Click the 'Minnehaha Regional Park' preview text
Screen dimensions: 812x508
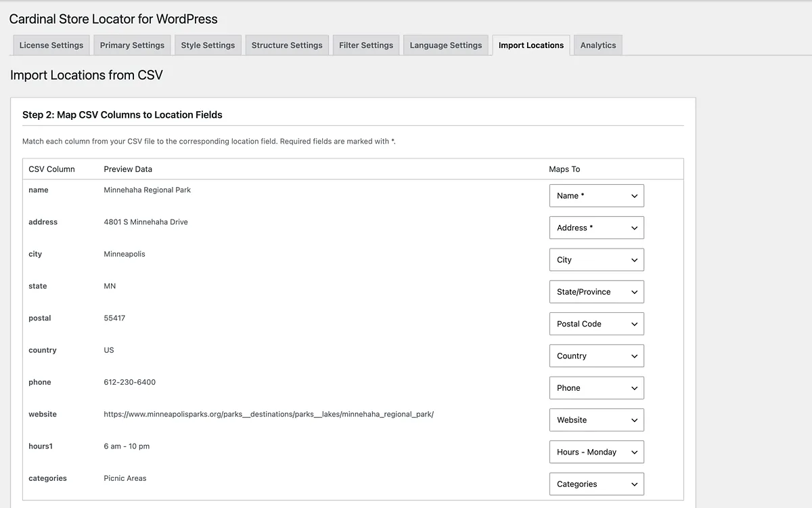click(x=147, y=190)
